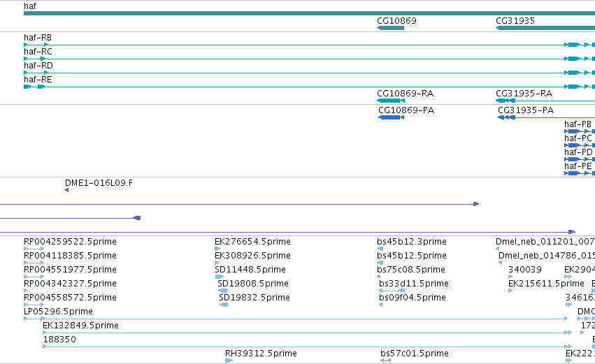Select the haf-PD protein label
This screenshot has height=364, width=595.
(578, 152)
